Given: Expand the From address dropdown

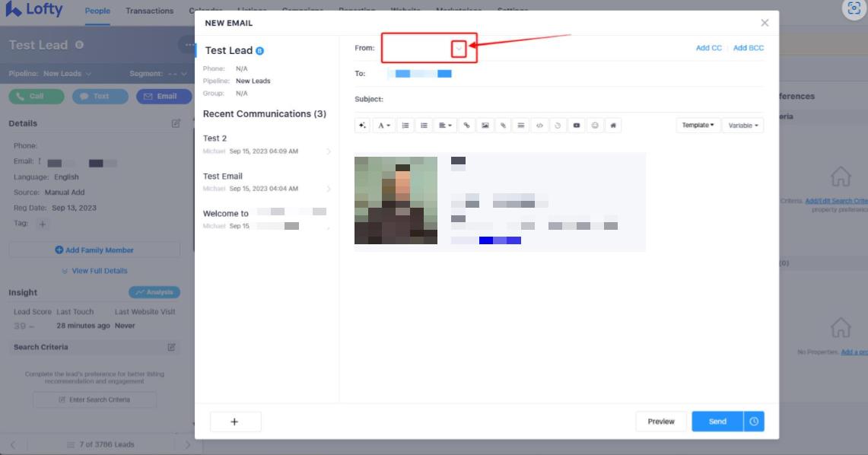Looking at the screenshot, I should tap(459, 48).
